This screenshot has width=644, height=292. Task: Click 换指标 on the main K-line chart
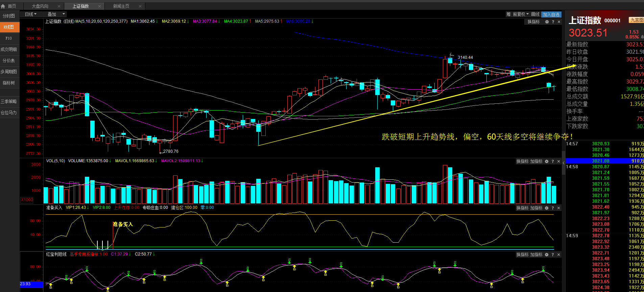[x=534, y=22]
